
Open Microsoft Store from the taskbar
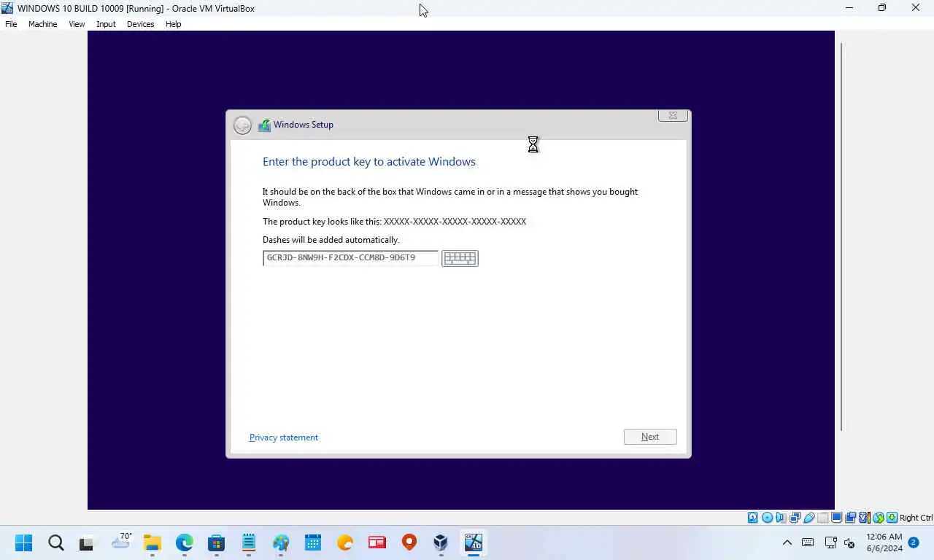216,542
